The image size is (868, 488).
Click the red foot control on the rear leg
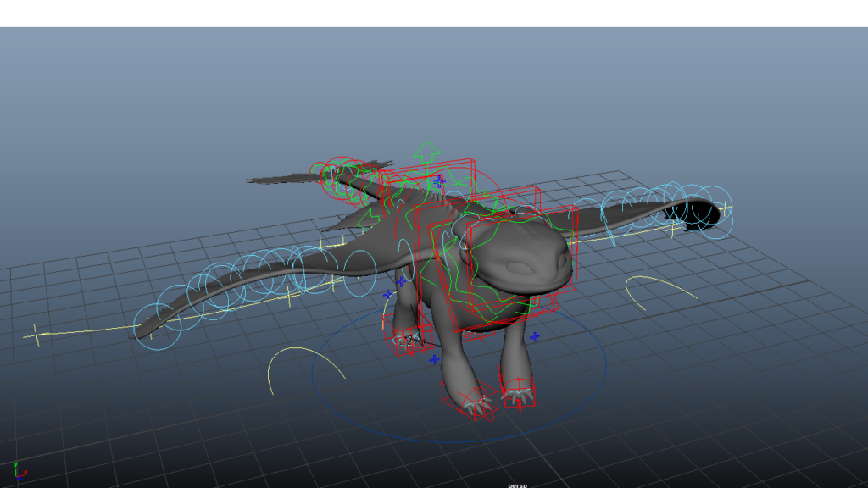409,341
